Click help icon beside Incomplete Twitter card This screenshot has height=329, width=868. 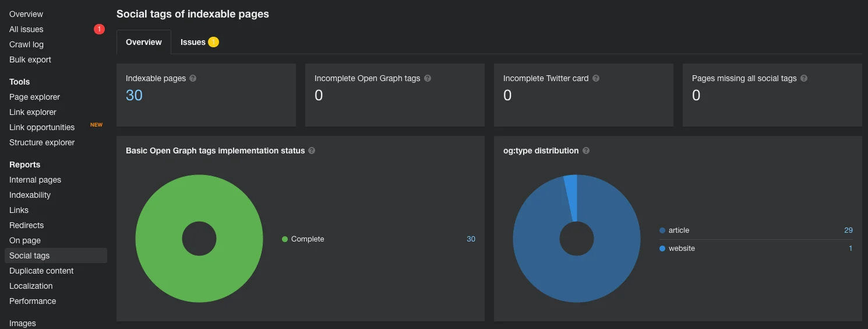click(596, 78)
